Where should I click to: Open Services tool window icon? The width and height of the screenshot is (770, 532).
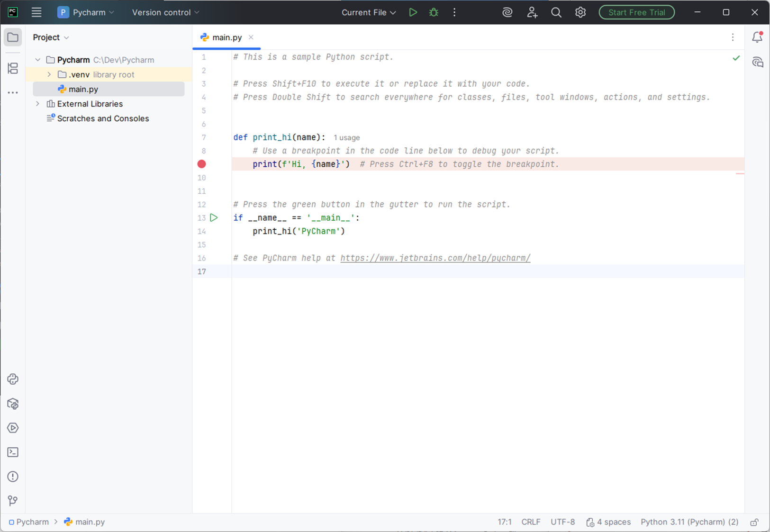[x=13, y=428]
